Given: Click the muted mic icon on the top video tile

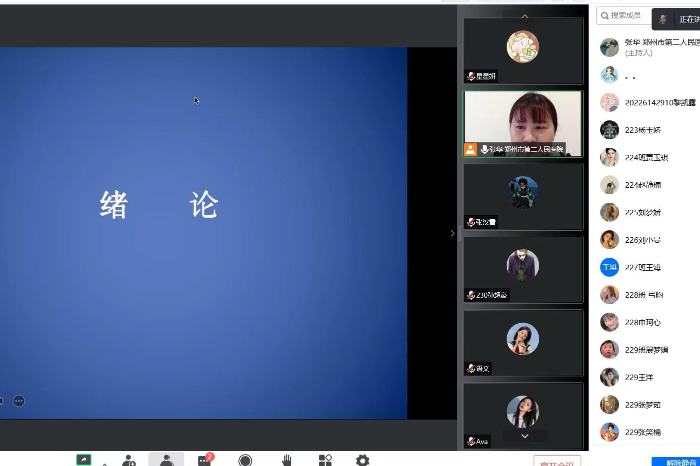Looking at the screenshot, I should pyautogui.click(x=471, y=76).
